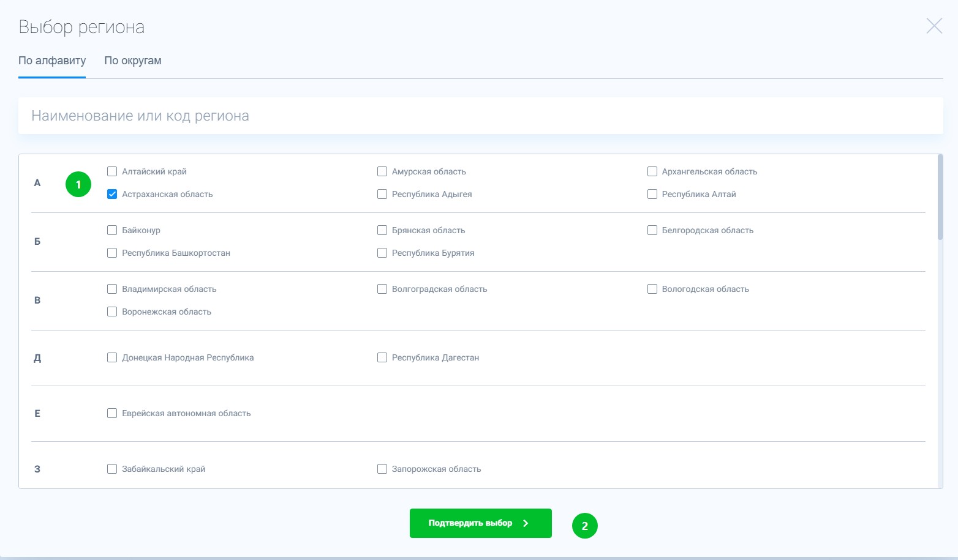Viewport: 958px width, 560px height.
Task: Select the Запорожская область checkbox
Action: (382, 469)
